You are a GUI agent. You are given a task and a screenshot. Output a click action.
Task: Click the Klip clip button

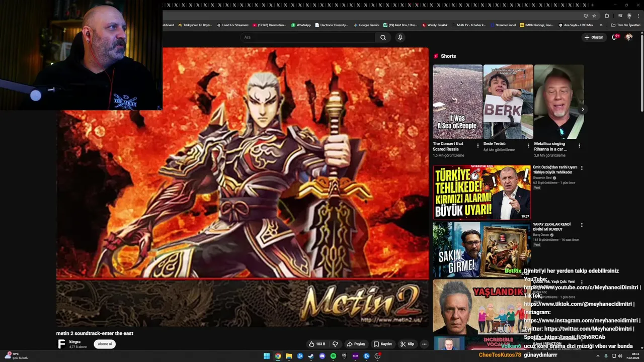[407, 344]
